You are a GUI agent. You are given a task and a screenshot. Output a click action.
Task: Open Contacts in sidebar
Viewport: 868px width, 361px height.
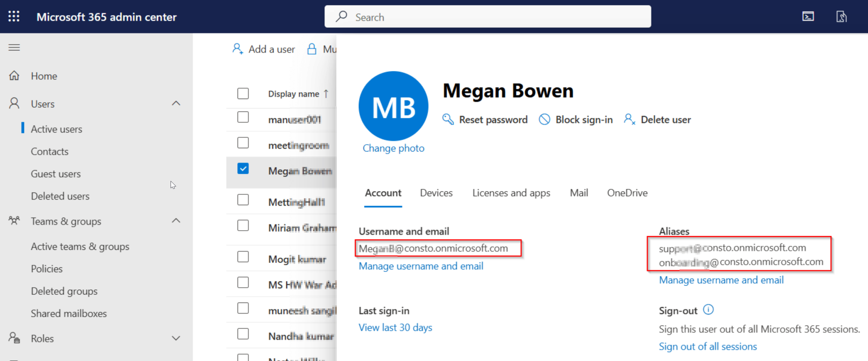point(50,151)
